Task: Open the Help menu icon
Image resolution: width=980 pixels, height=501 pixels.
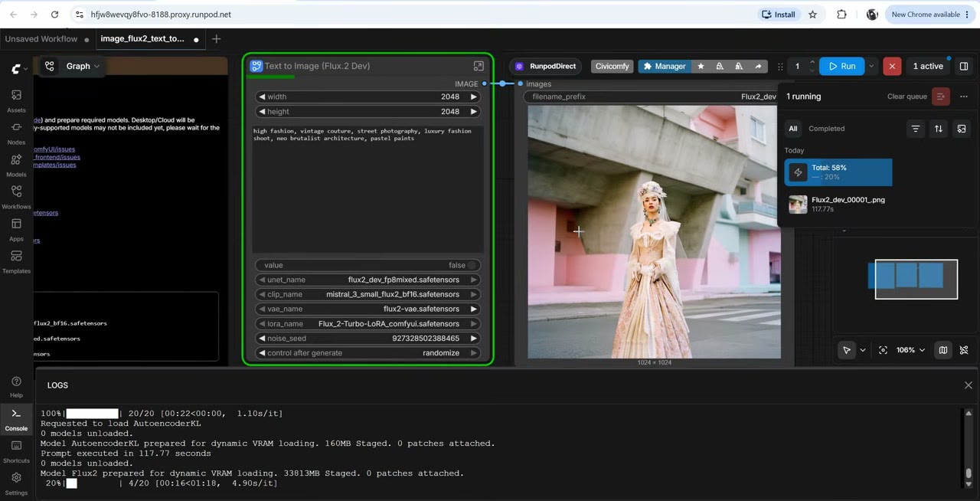Action: click(16, 387)
